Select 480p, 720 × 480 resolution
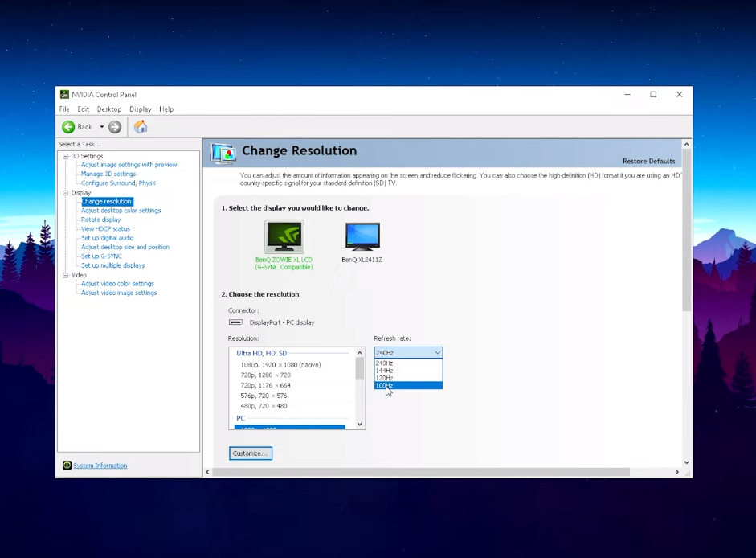 [x=264, y=406]
